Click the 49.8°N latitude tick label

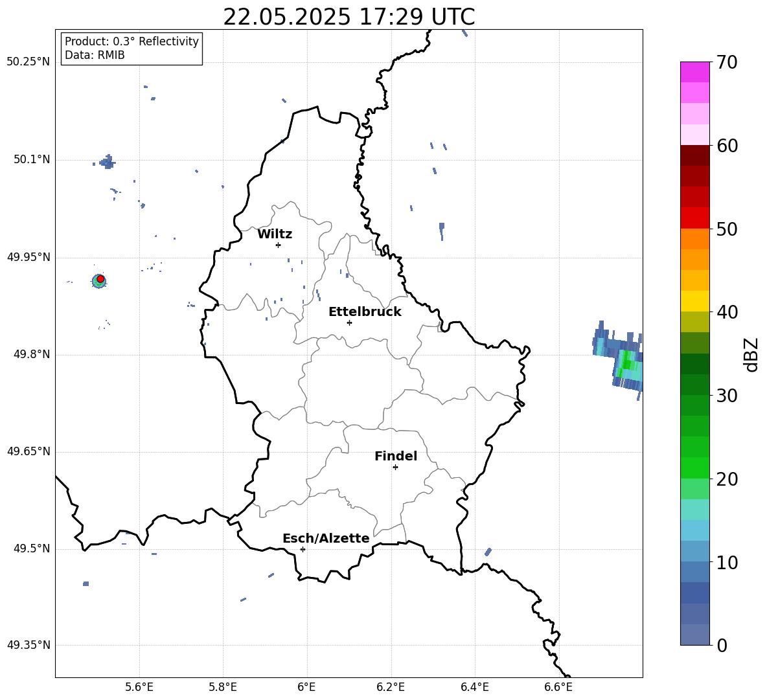31,354
